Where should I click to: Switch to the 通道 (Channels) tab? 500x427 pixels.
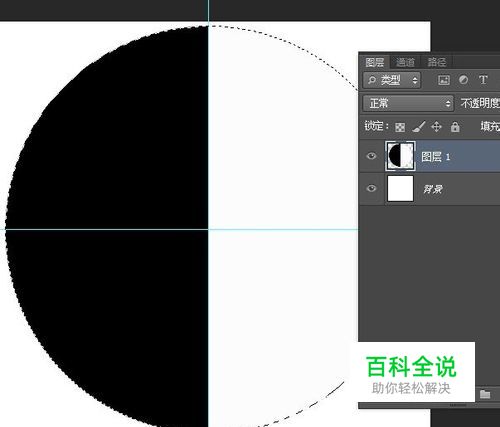(x=405, y=62)
